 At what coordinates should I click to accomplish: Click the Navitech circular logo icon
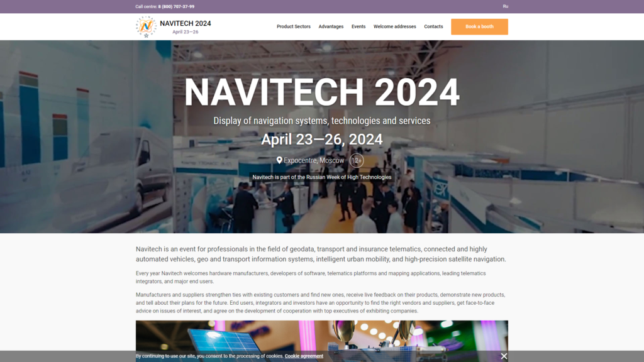(146, 26)
